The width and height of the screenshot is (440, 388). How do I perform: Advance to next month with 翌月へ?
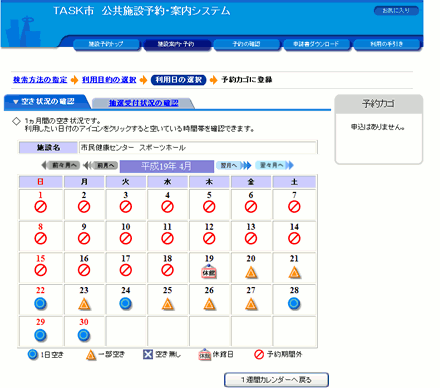coord(233,165)
